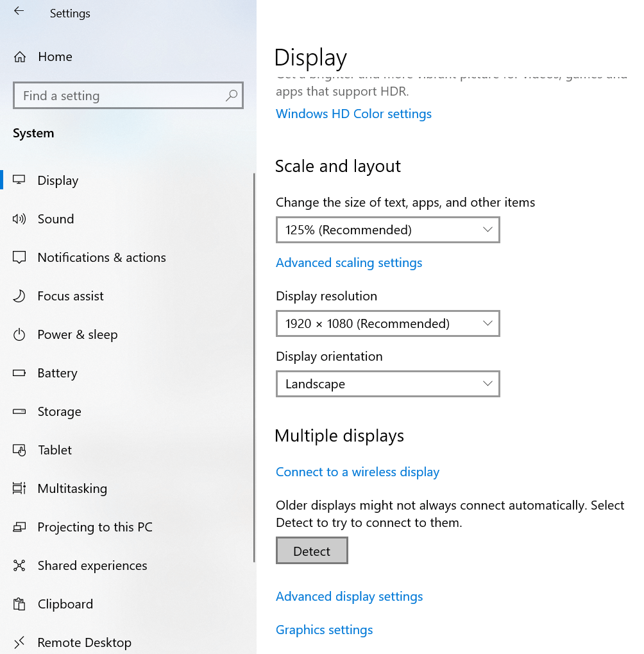
Task: Open Storage settings page
Action: (59, 411)
